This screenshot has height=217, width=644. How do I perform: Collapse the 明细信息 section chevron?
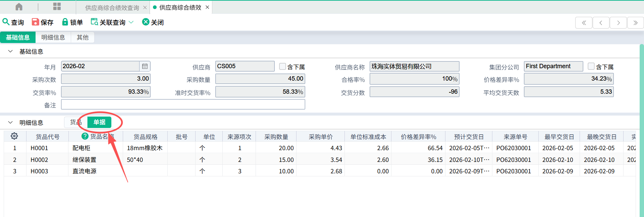pyautogui.click(x=10, y=123)
